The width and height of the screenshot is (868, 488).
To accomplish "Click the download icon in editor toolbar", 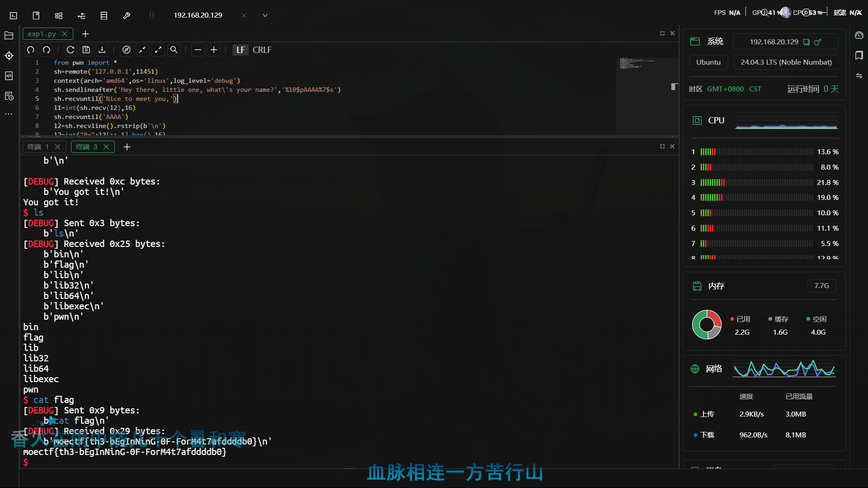I will (102, 50).
